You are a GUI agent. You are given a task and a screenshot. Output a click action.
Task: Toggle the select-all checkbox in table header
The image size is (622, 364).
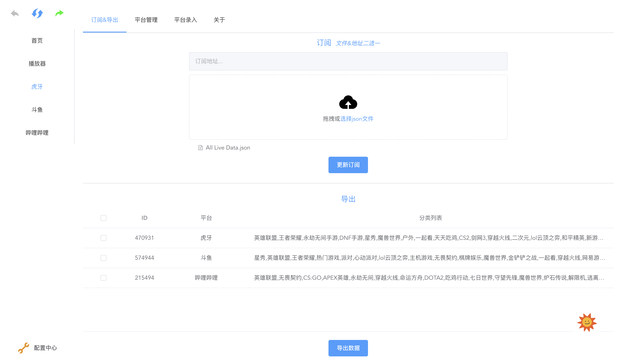click(103, 218)
